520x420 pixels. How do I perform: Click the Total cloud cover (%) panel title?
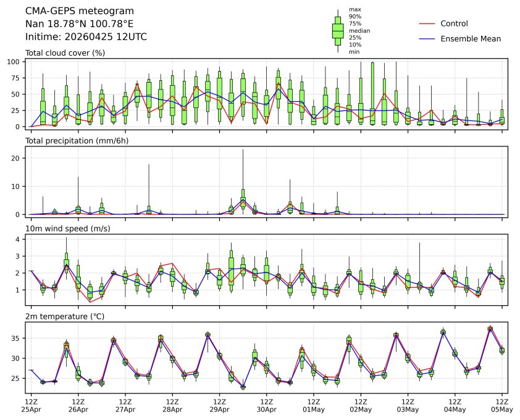coord(65,52)
